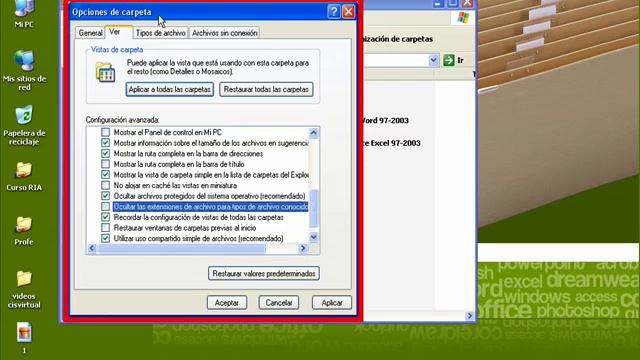640x360 pixels.
Task: Open Mis sitios de red icon
Action: point(24,70)
